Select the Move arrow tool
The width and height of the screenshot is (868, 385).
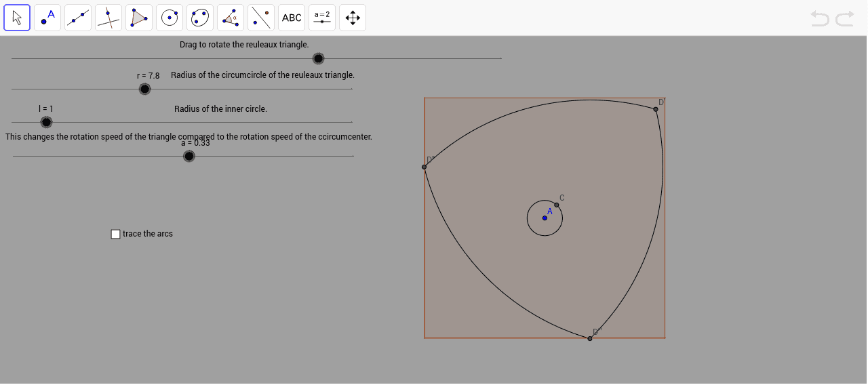(x=17, y=18)
